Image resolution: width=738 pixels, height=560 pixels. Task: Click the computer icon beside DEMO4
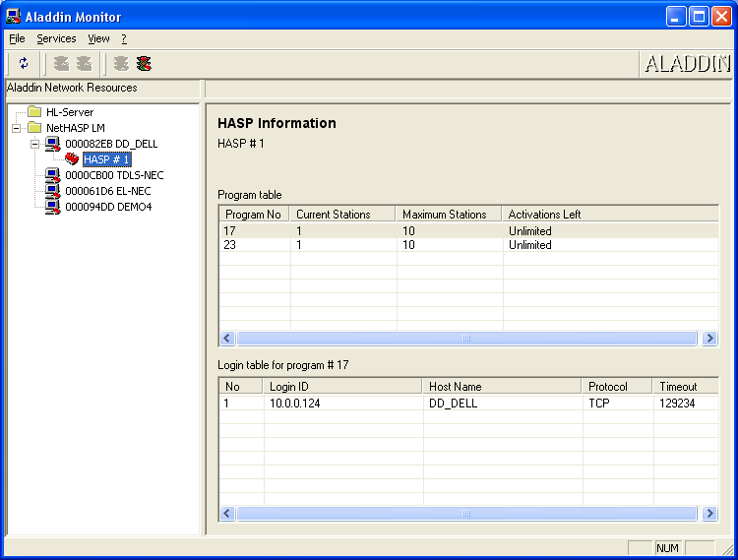click(53, 207)
